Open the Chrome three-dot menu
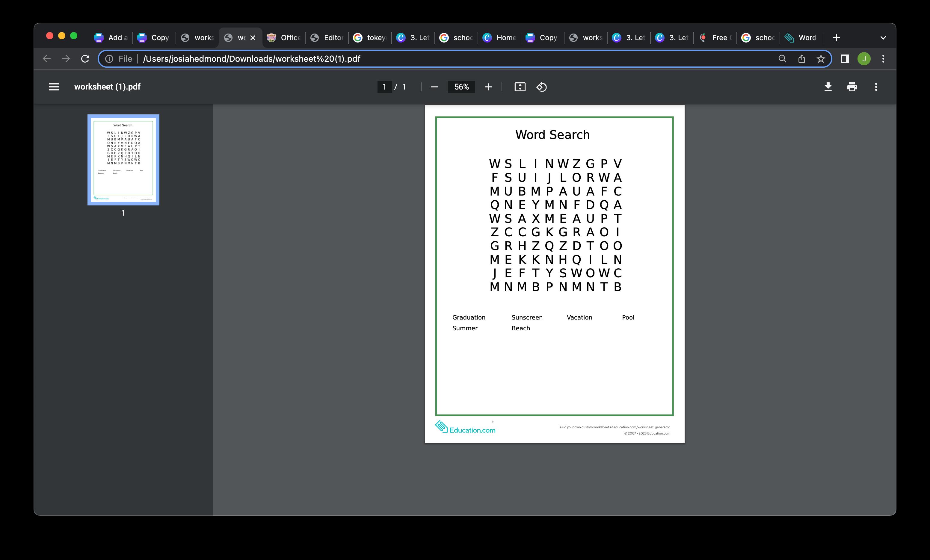Screen dimensions: 930x560 click(883, 58)
